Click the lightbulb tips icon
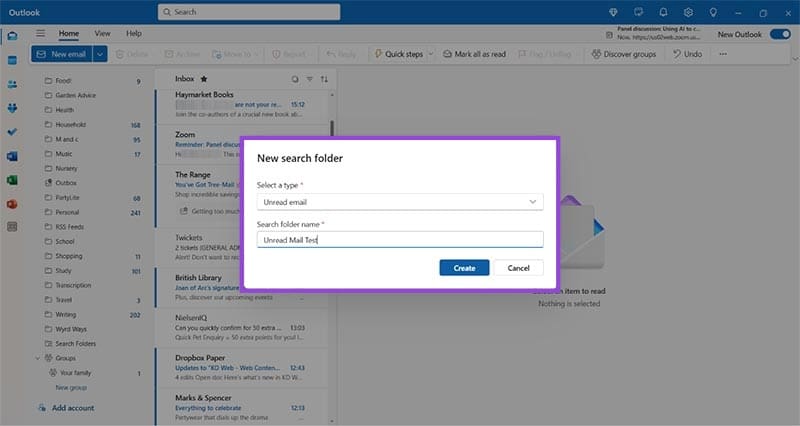This screenshot has width=800, height=426. pos(713,12)
